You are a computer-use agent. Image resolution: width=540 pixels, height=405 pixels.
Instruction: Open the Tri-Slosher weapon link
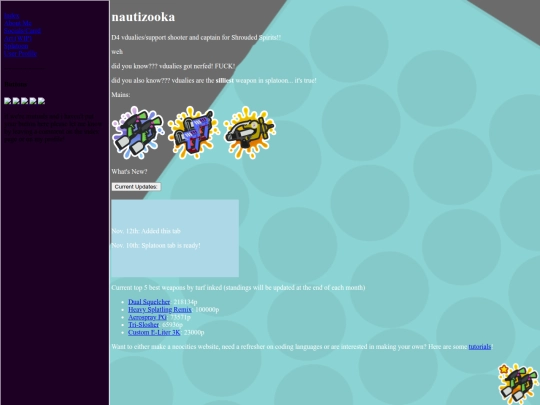click(x=143, y=325)
